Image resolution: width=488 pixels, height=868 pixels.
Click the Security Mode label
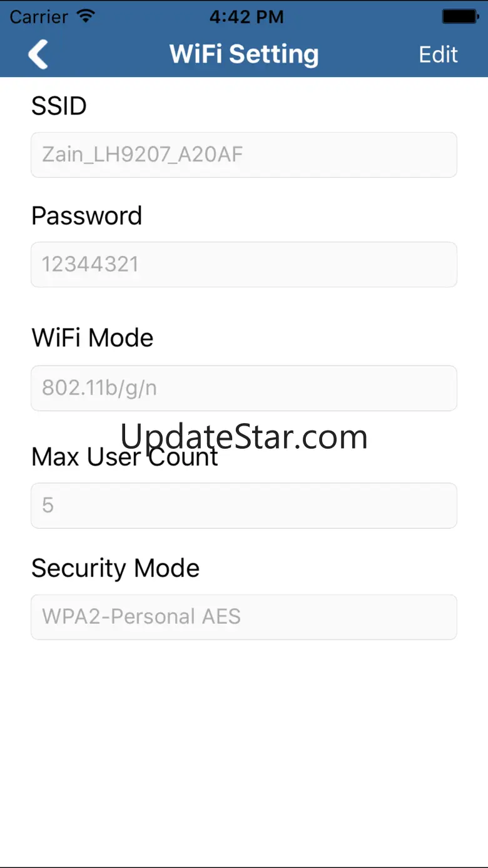[116, 568]
